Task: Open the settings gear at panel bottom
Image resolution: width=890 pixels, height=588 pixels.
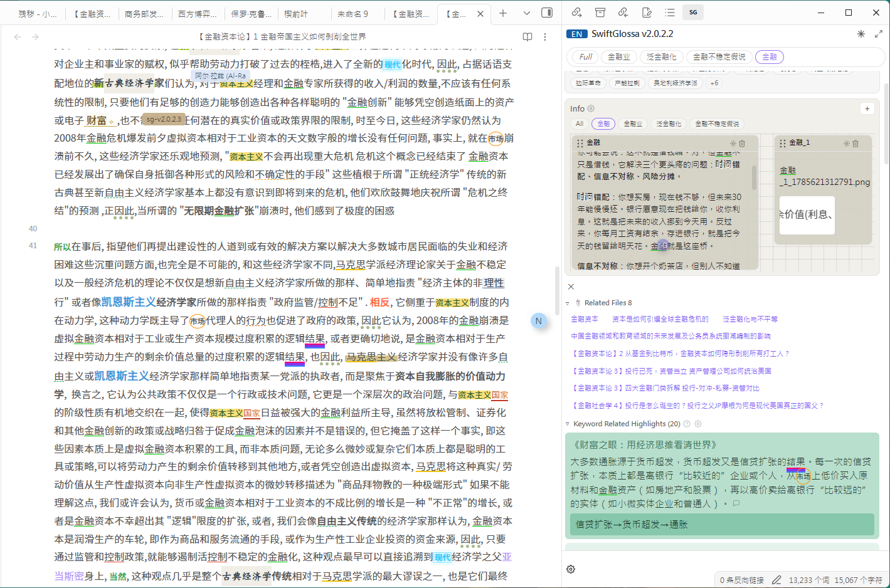Action: tap(571, 569)
